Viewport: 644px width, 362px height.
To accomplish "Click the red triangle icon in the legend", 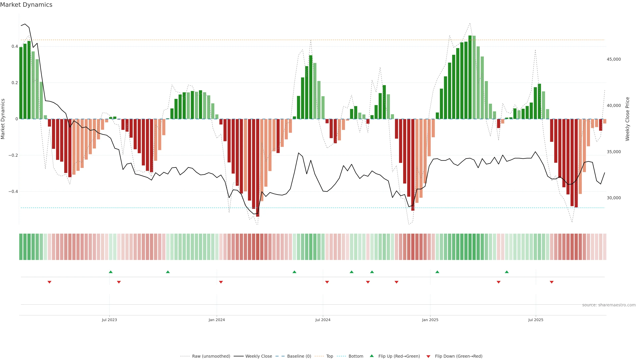I will (x=428, y=356).
